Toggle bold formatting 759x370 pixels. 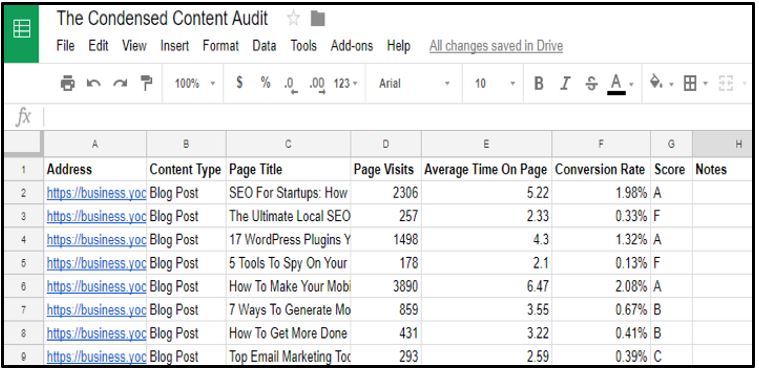(x=539, y=84)
